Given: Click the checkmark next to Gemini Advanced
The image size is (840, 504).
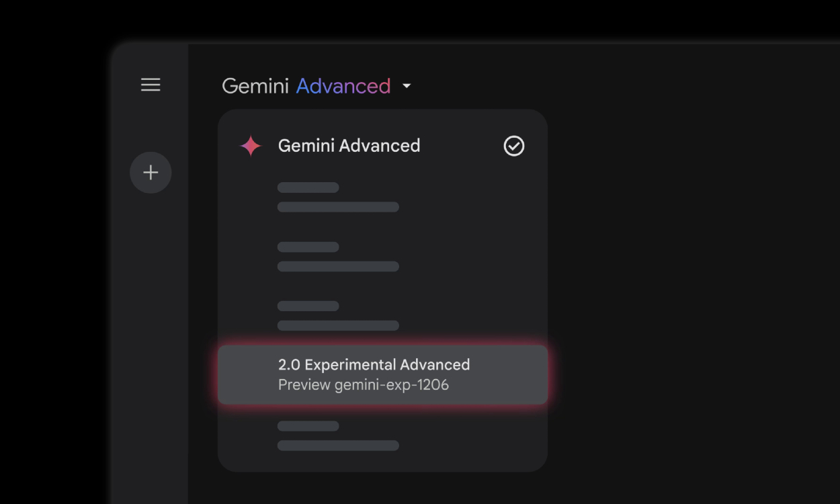Looking at the screenshot, I should (x=513, y=146).
